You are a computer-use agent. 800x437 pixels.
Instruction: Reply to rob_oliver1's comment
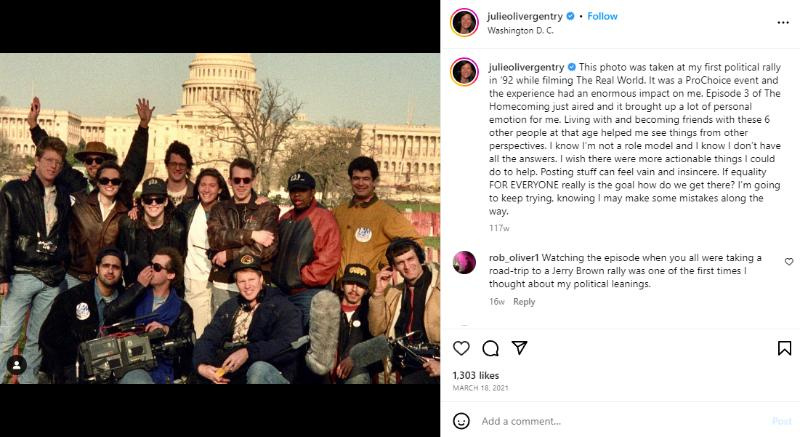pos(524,301)
